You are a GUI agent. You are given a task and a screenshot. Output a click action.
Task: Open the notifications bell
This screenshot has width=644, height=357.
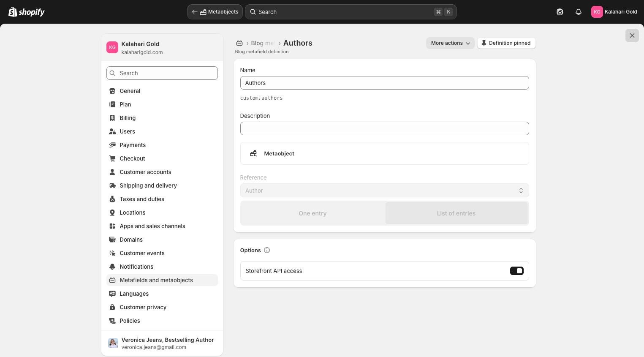[x=579, y=12]
